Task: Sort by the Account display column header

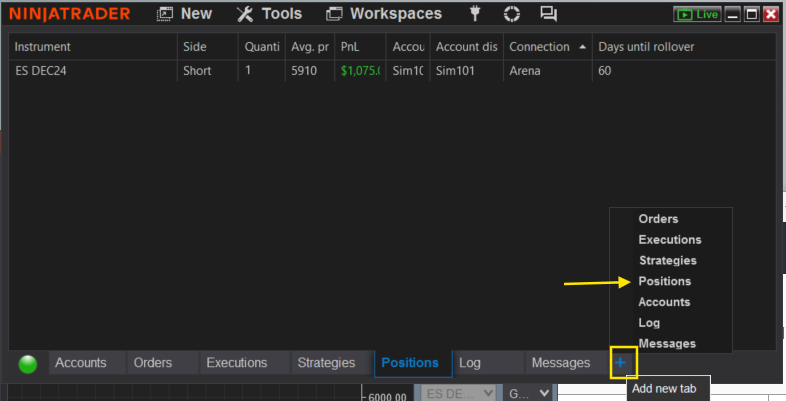Action: click(466, 47)
